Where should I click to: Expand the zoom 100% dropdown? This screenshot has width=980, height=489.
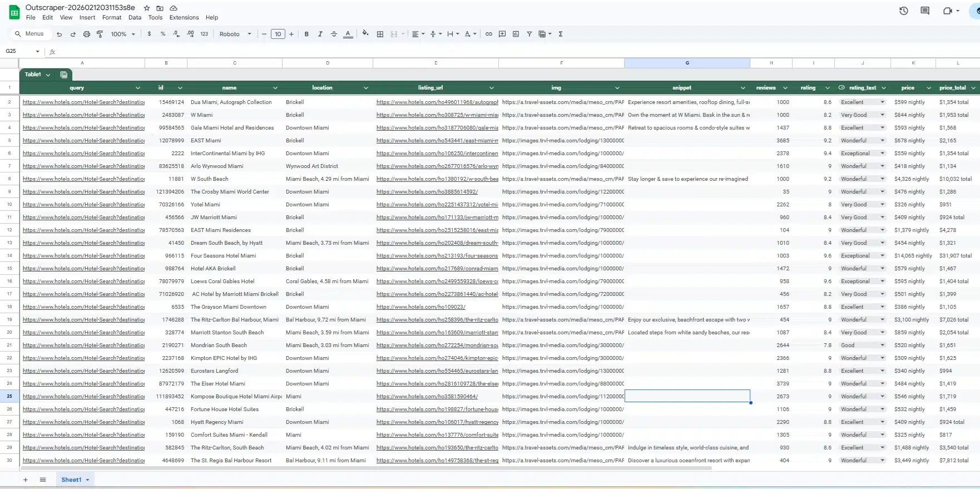(123, 34)
